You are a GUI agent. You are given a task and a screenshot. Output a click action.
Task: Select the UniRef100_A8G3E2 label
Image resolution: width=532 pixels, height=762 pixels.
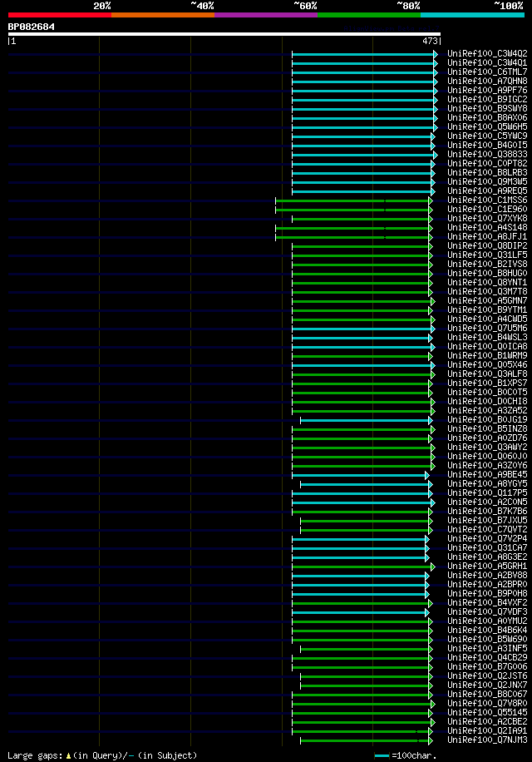click(487, 557)
